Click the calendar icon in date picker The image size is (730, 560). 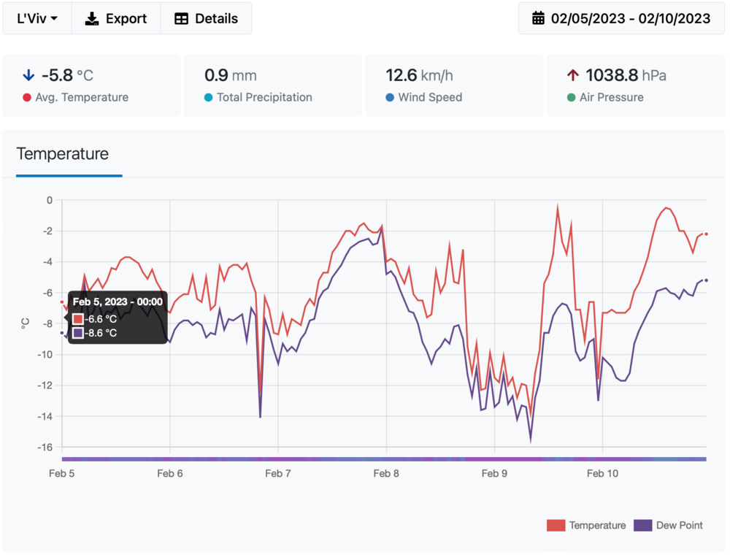coord(538,19)
